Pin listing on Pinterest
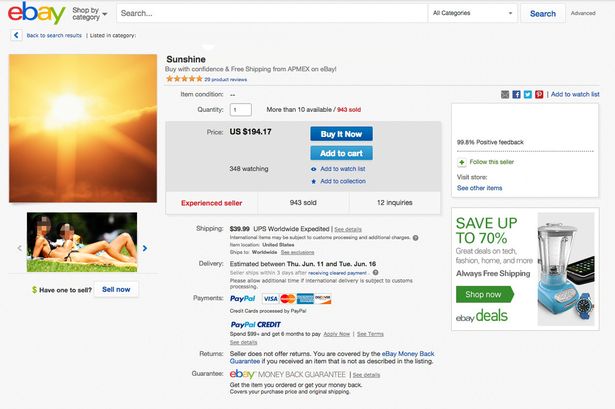Image resolution: width=615 pixels, height=409 pixels. pos(539,94)
